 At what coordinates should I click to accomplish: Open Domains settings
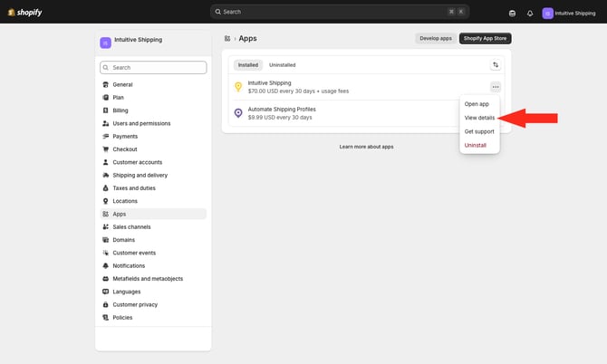point(153,240)
